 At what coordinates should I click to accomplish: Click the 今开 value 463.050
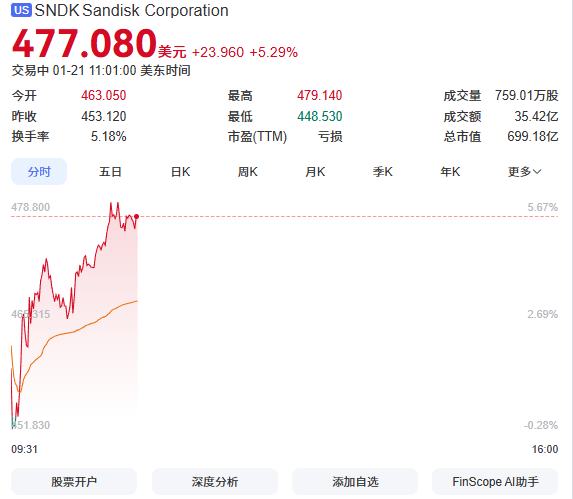[103, 96]
